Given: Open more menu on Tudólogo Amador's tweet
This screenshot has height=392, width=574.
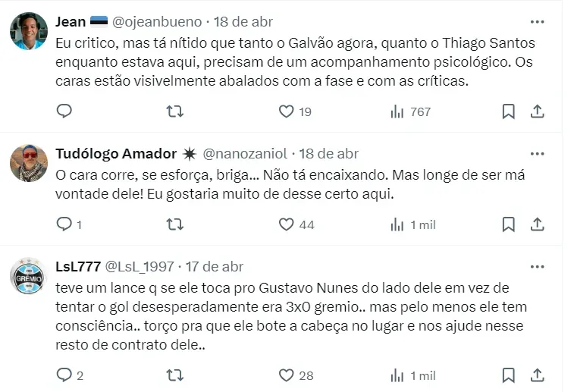Looking at the screenshot, I should (537, 154).
